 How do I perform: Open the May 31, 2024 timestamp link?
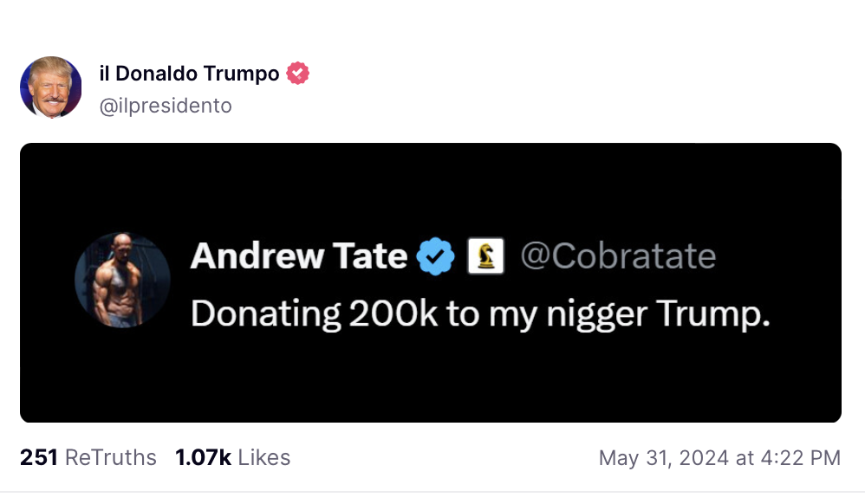click(719, 457)
